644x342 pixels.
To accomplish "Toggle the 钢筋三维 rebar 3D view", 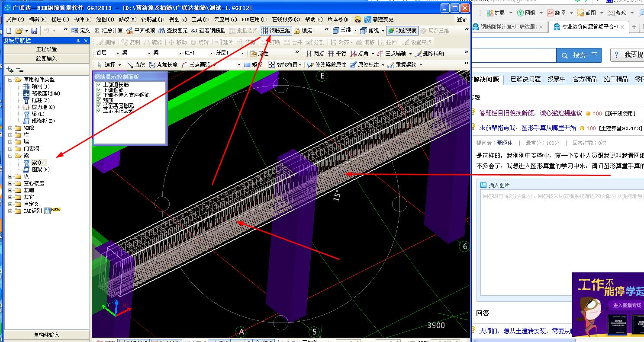I will (276, 31).
